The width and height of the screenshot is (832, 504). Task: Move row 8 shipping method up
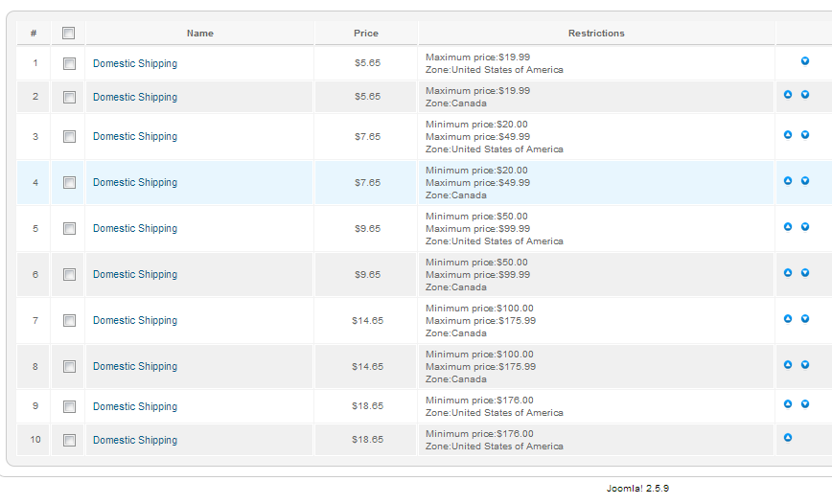(788, 365)
